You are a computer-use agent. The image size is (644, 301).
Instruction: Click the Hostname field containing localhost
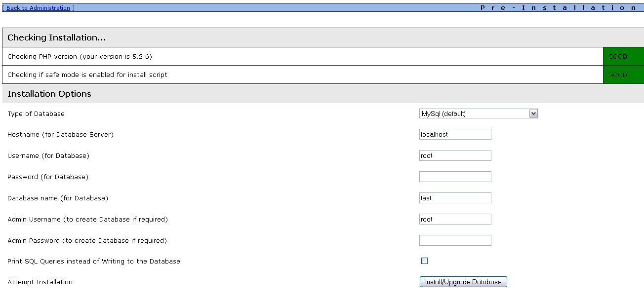[x=455, y=134]
